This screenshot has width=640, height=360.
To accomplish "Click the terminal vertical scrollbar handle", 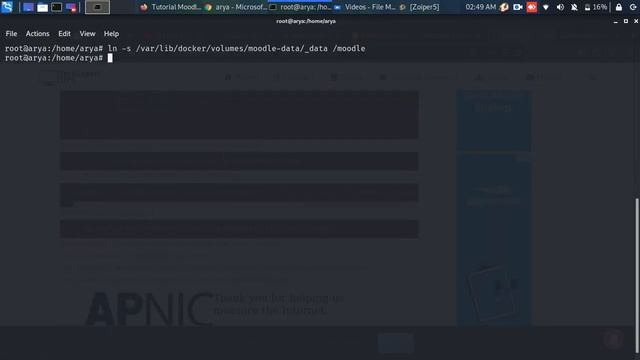I will pyautogui.click(x=636, y=275).
